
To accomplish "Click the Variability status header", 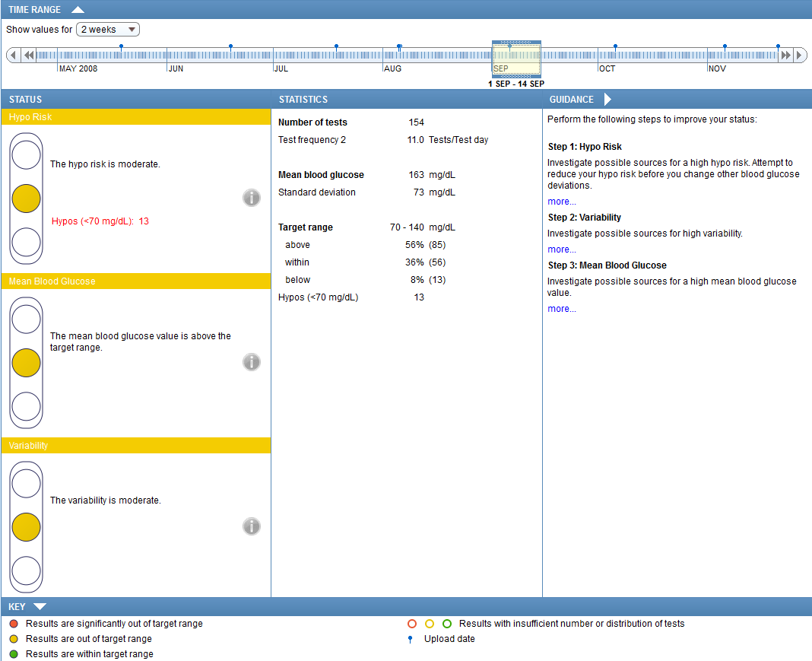I will (136, 446).
